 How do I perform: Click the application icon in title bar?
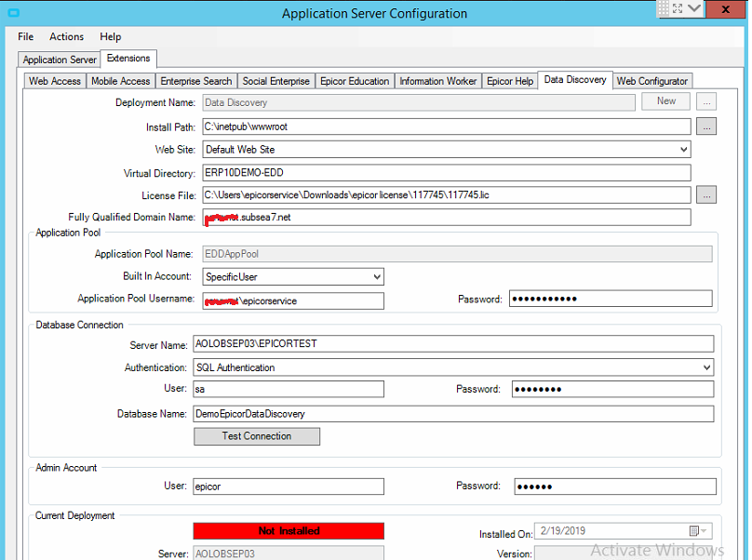click(x=14, y=13)
